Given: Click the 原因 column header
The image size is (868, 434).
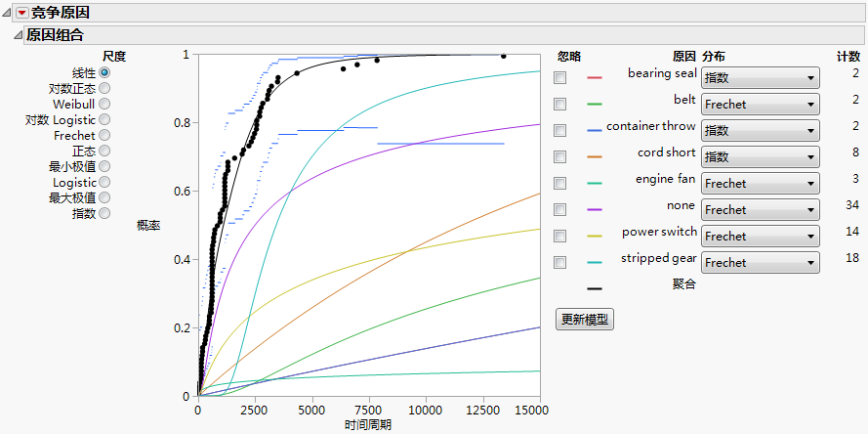Looking at the screenshot, I should coord(684,56).
